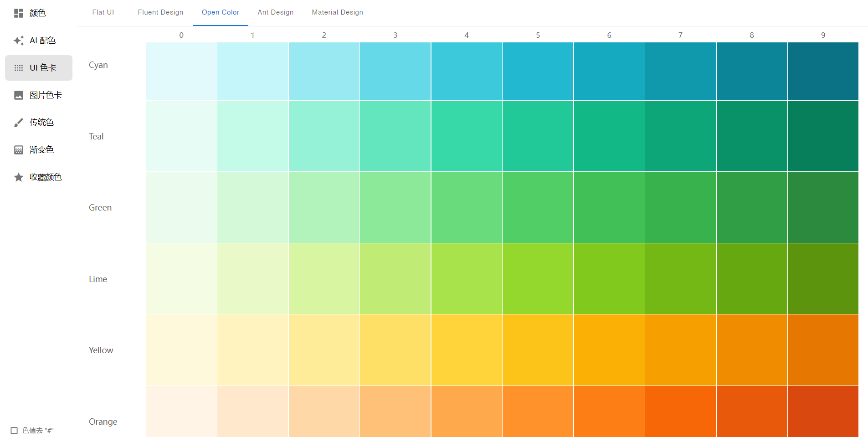Select the Teal 2 swatch
This screenshot has width=868, height=437.
tap(324, 136)
